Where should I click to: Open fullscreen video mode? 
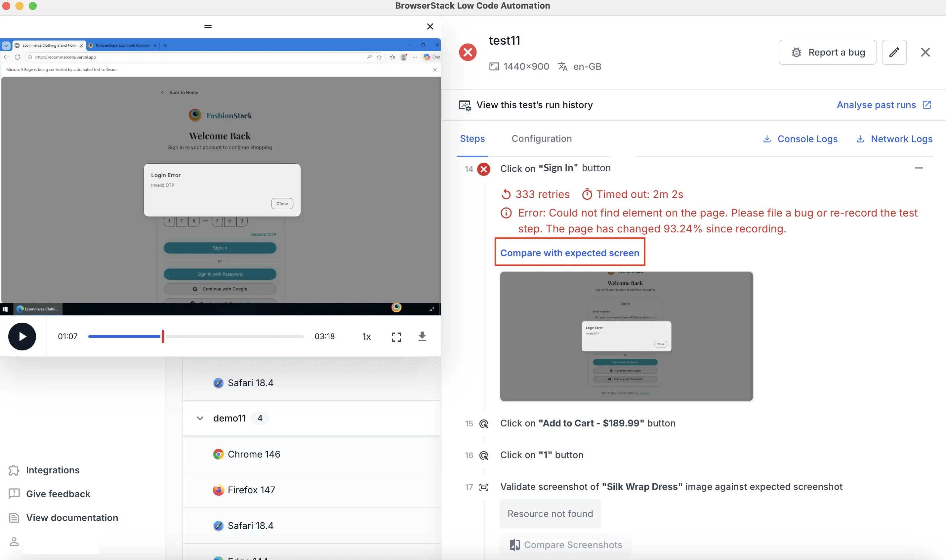point(396,337)
